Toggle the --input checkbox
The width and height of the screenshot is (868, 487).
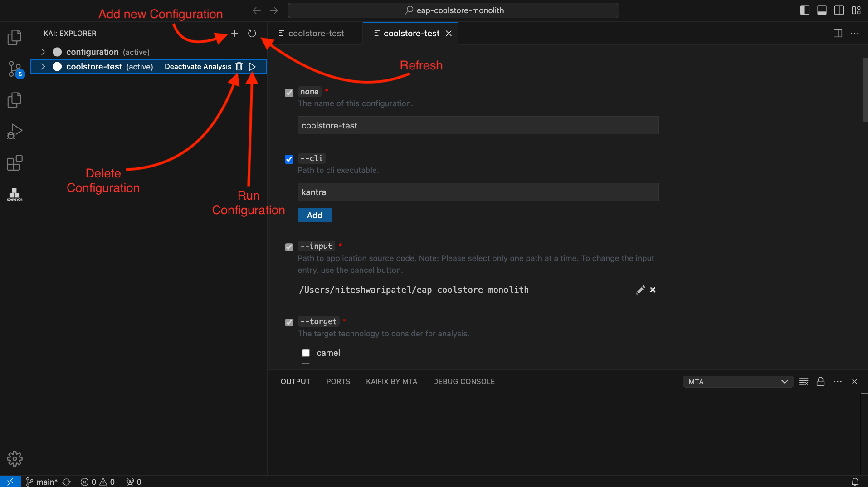coord(289,247)
